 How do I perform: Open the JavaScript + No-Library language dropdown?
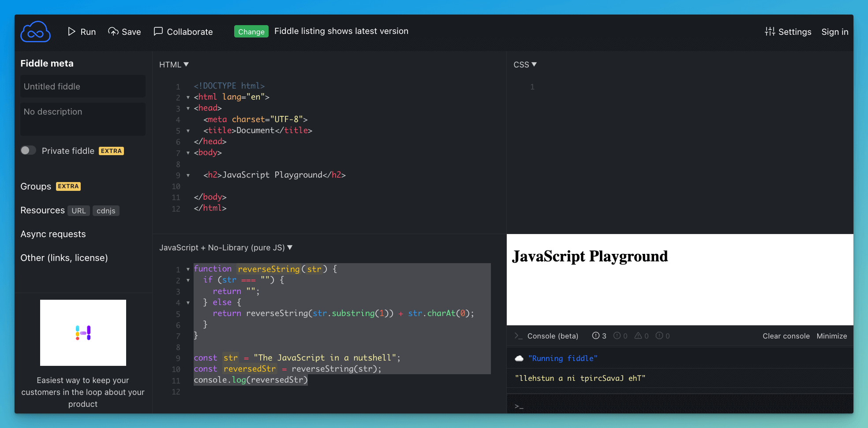290,247
